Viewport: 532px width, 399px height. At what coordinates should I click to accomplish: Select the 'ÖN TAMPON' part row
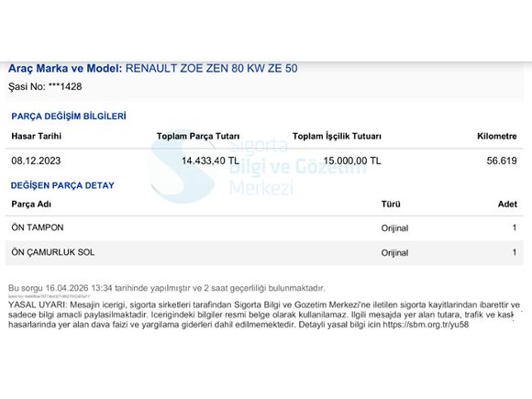pyautogui.click(x=264, y=227)
